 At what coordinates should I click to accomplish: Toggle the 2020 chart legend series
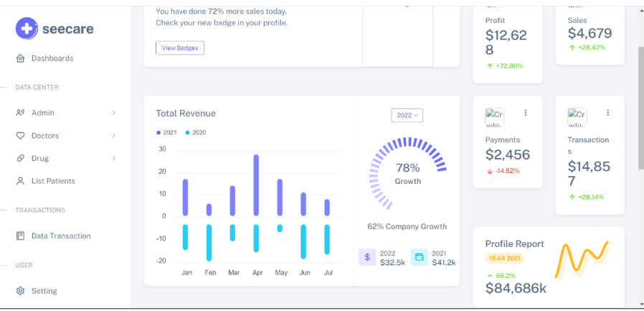point(196,133)
